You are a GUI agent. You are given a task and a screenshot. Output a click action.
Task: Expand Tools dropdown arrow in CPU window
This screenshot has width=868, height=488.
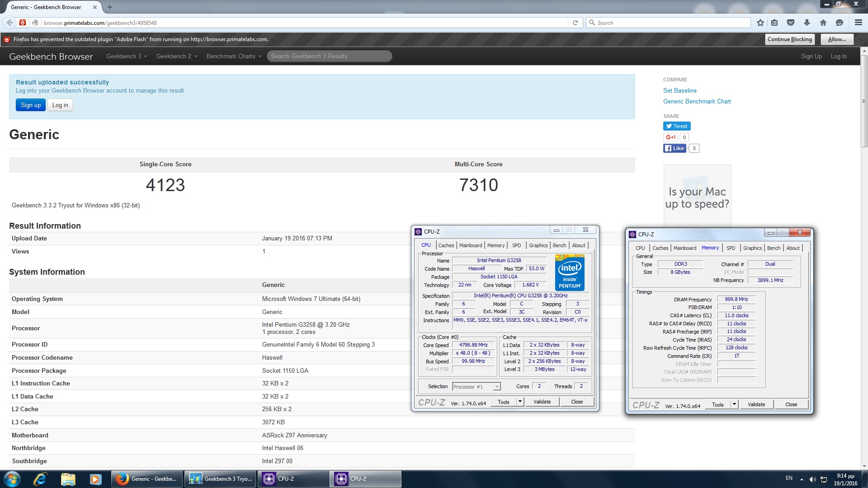pos(520,402)
